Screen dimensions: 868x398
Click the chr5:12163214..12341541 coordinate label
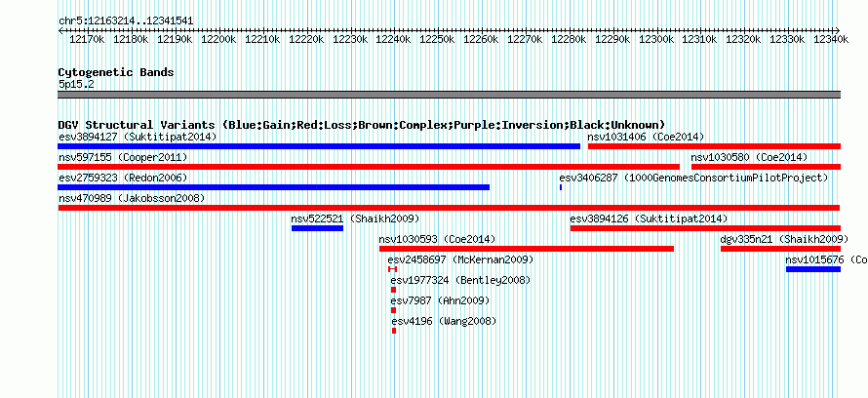click(126, 21)
